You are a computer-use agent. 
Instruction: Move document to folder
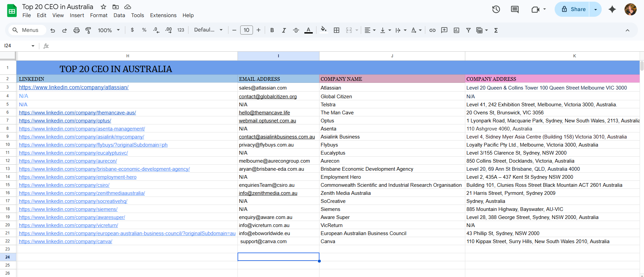point(116,7)
